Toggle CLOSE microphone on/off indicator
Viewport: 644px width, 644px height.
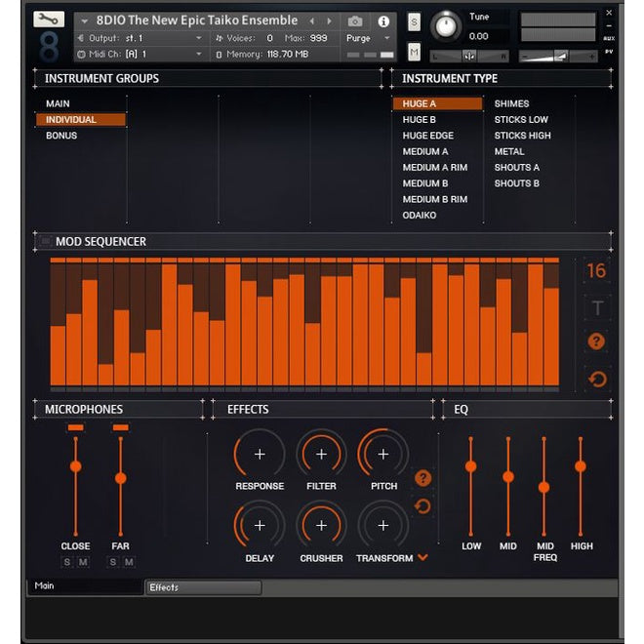click(75, 428)
